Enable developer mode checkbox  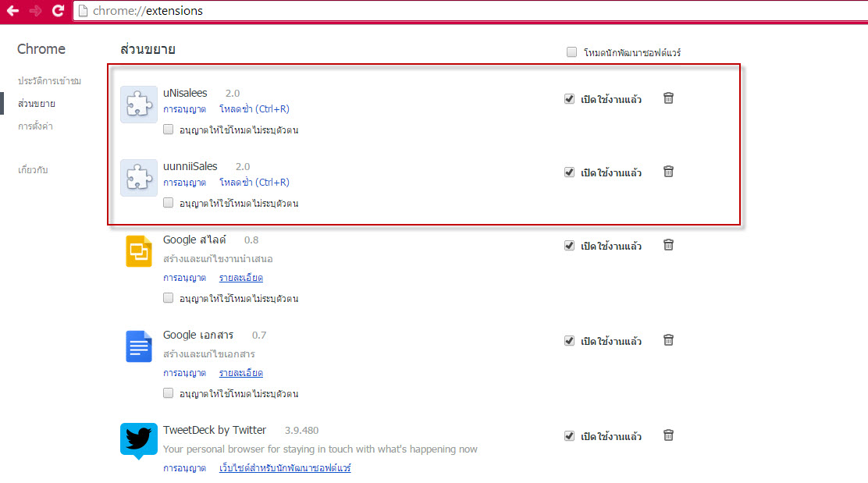click(572, 52)
